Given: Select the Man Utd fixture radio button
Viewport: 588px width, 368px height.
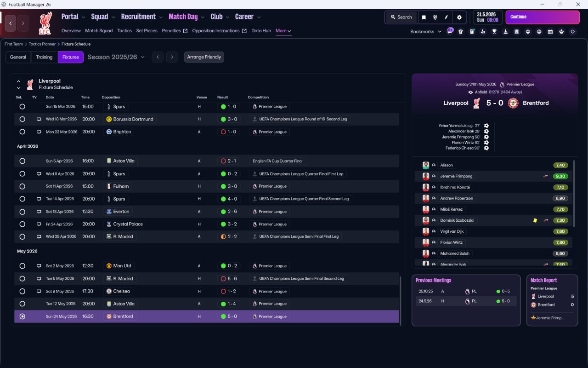Looking at the screenshot, I should click(22, 266).
